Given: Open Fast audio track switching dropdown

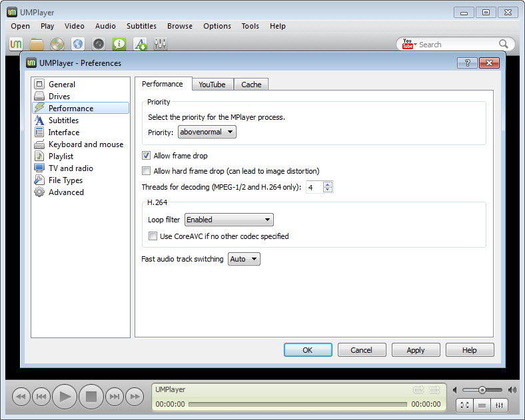Looking at the screenshot, I should point(244,259).
